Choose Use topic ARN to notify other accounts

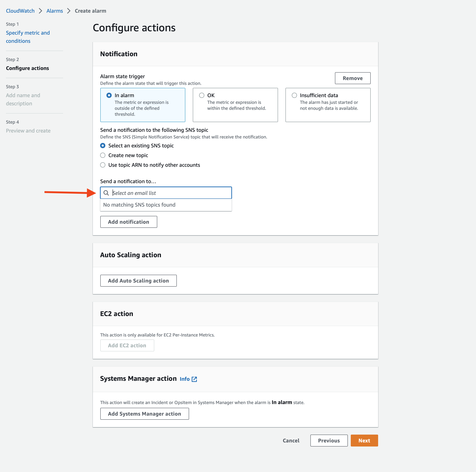pos(103,165)
